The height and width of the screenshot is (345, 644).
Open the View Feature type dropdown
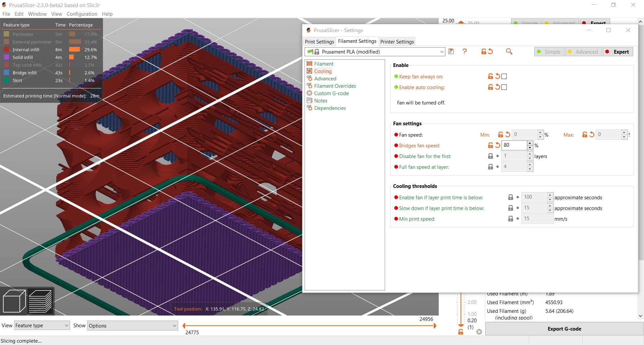coord(42,326)
